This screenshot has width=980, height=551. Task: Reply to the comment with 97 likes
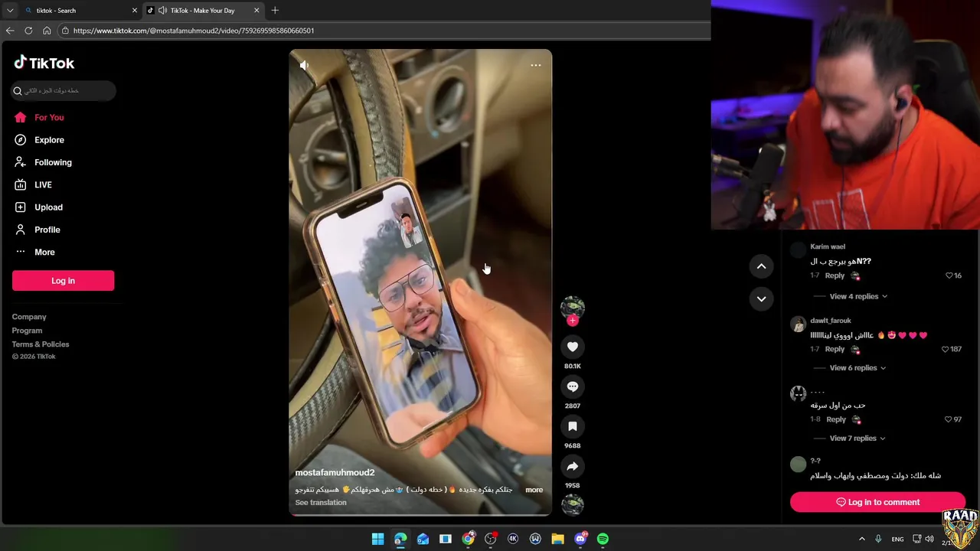click(836, 419)
